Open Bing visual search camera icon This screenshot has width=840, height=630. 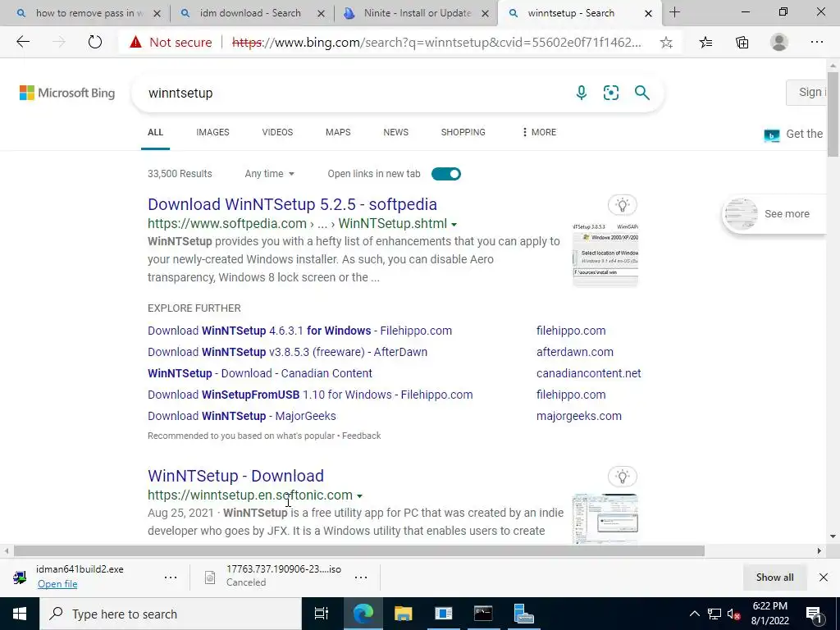(x=610, y=93)
